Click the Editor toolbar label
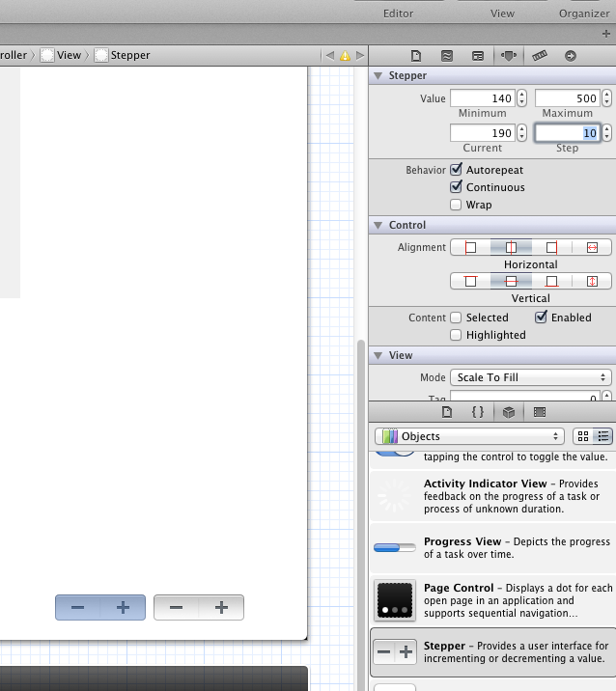The image size is (616, 691). coord(398,14)
